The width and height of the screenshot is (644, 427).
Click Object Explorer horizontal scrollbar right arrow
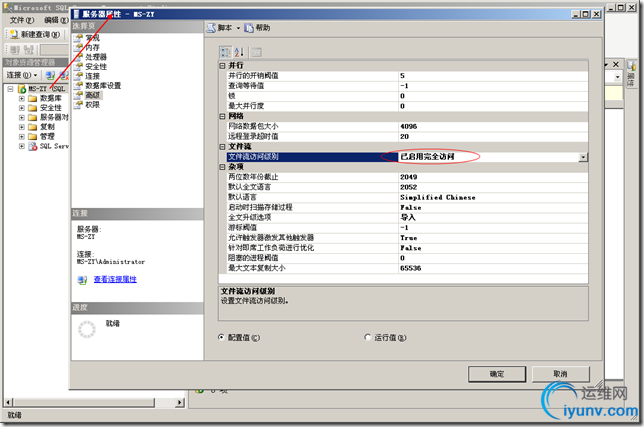coord(179,402)
